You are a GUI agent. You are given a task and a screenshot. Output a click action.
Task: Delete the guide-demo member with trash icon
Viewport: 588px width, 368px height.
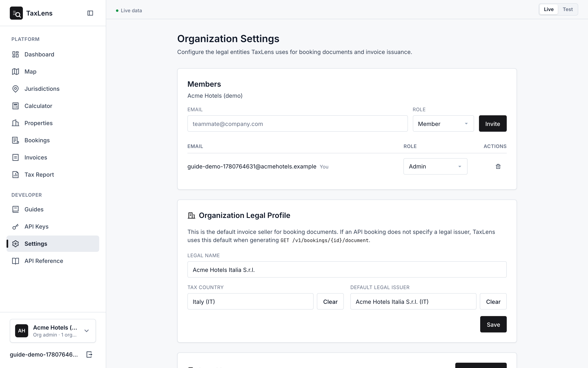tap(498, 166)
